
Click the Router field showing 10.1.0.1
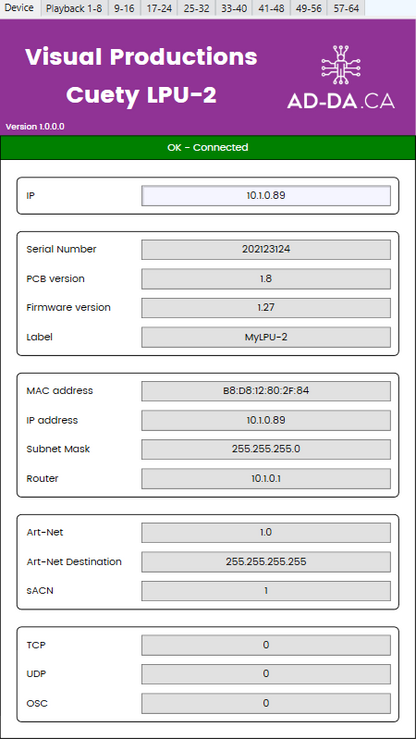pyautogui.click(x=266, y=478)
